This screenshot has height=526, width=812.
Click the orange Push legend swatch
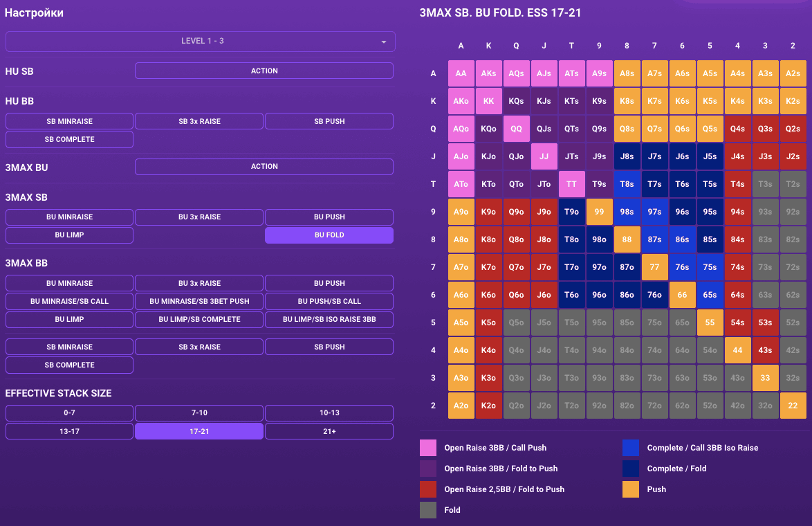pyautogui.click(x=630, y=489)
